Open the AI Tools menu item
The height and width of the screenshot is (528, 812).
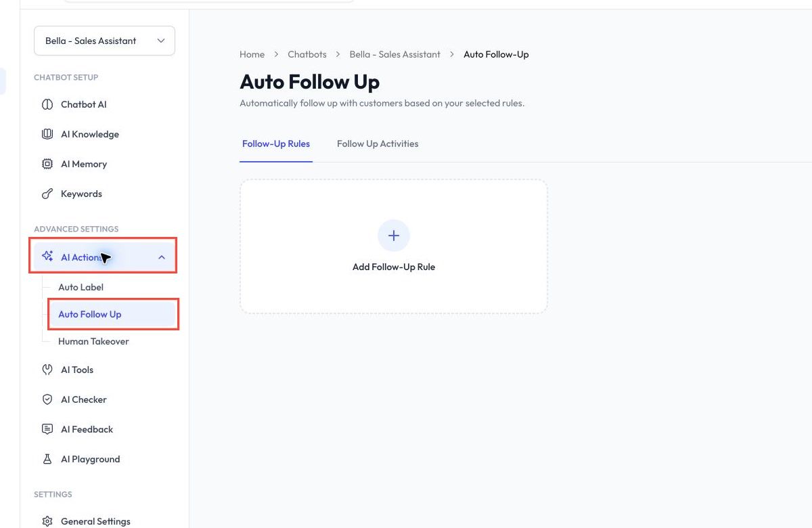point(104,370)
